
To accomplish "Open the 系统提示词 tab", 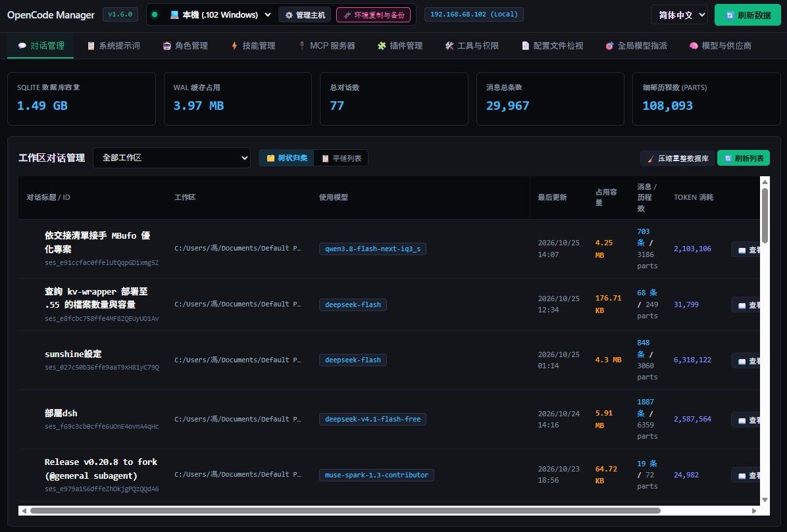I will (113, 45).
